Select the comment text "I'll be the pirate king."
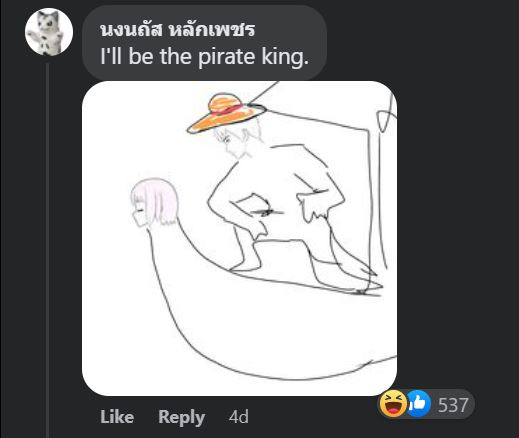Screen dimensions: 519x438 [x=204, y=57]
